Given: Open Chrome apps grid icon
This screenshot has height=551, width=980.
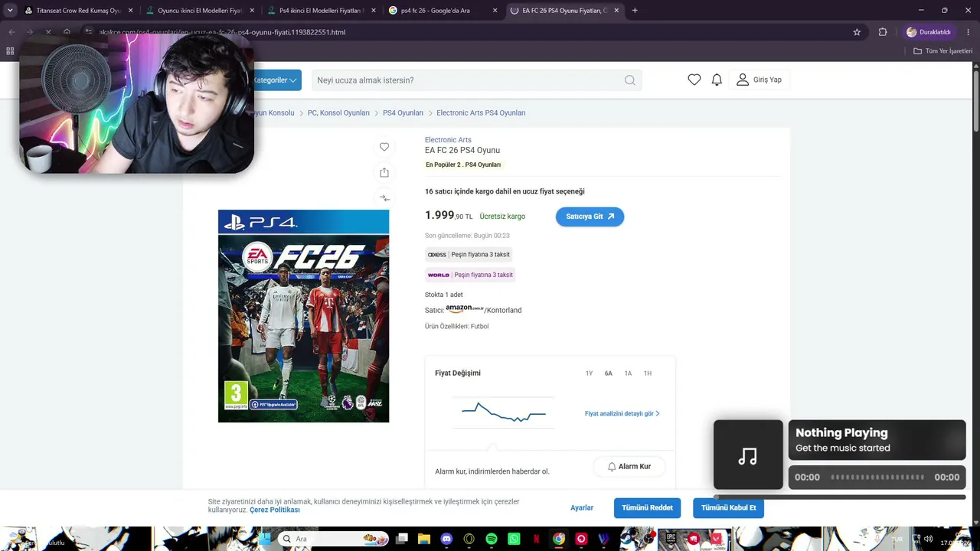Looking at the screenshot, I should point(10,51).
